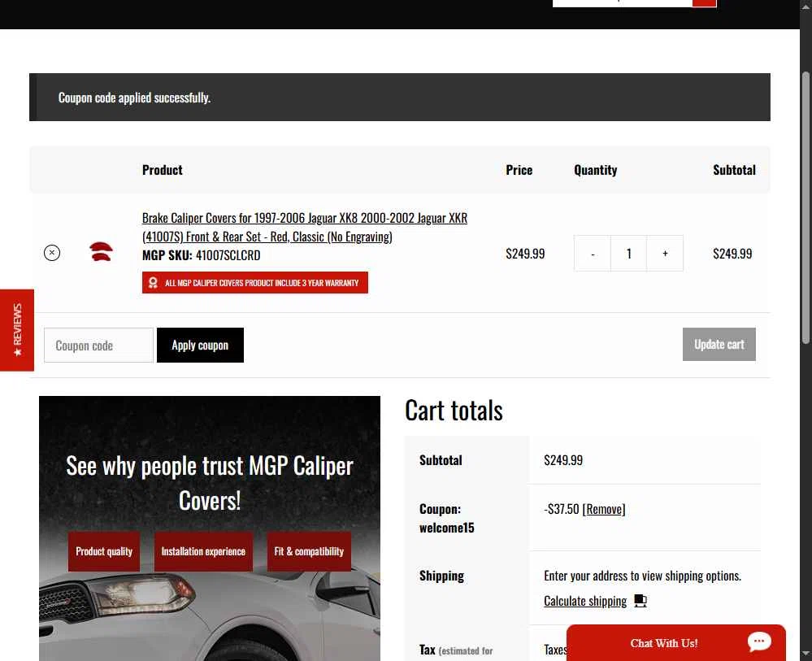Click the MGP SKU 41007SCLCRD text
Viewport: 812px width, 661px height.
(x=201, y=255)
